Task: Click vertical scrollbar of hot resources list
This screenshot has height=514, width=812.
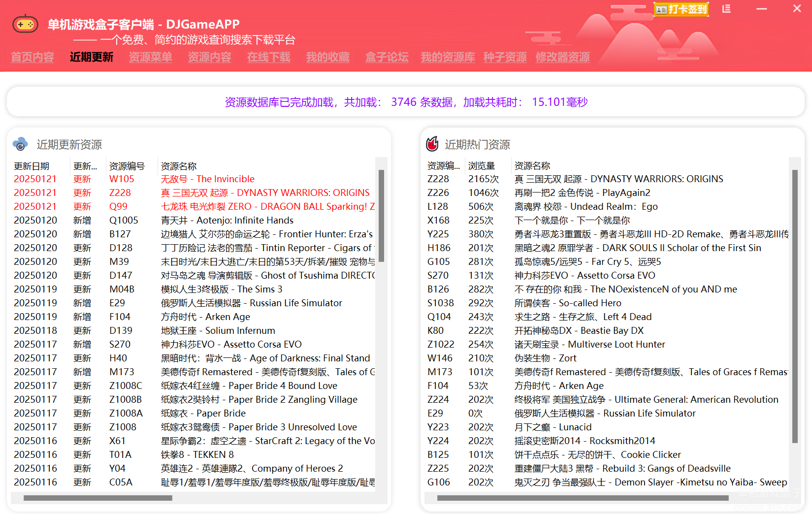Action: 795,306
